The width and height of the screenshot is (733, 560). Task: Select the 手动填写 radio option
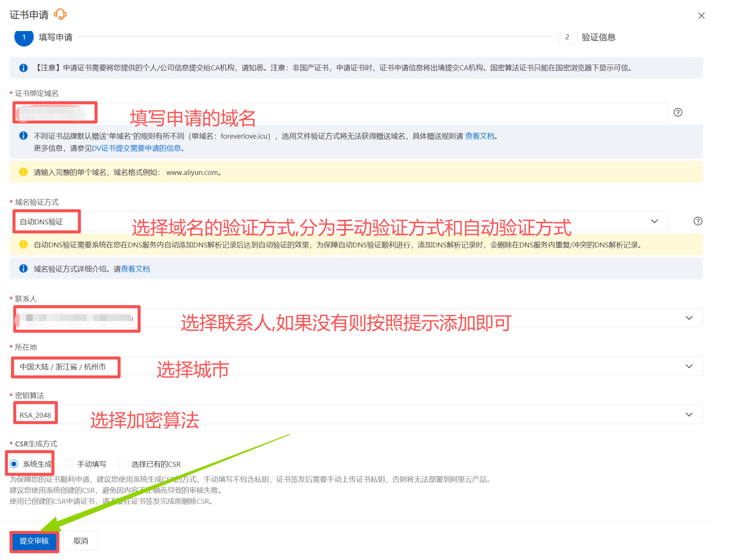[68, 464]
